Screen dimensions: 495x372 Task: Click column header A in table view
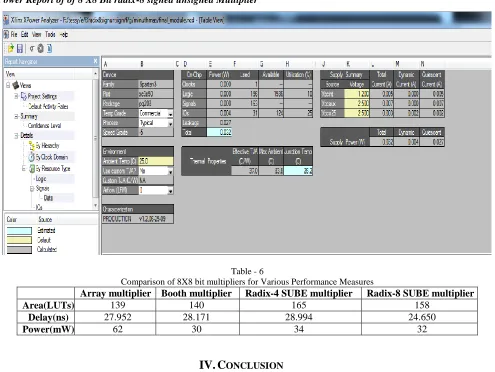click(106, 64)
